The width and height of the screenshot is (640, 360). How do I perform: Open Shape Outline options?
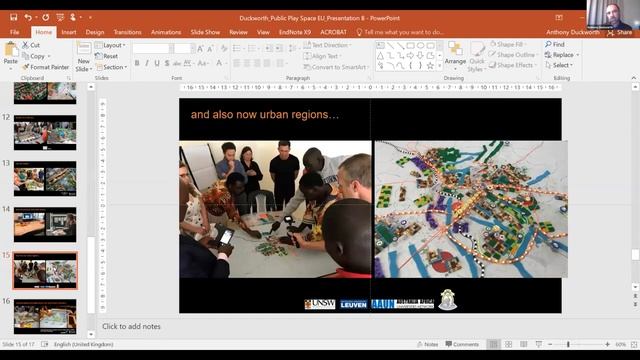tap(513, 55)
